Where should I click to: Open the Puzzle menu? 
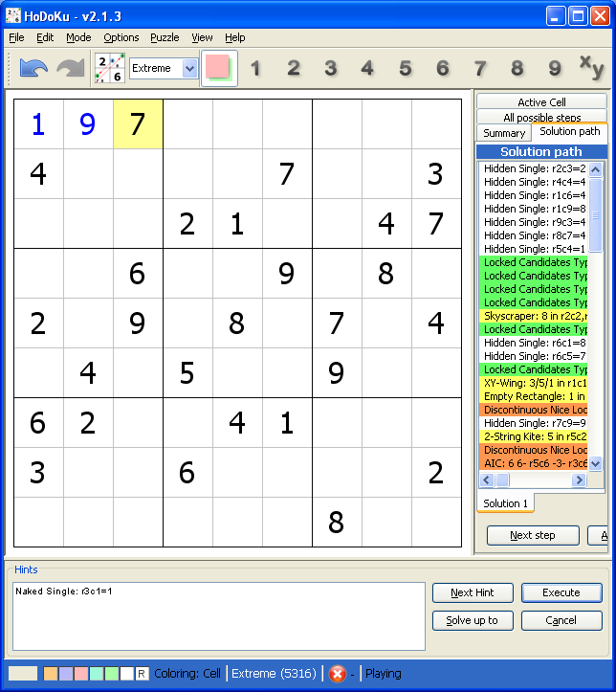tap(165, 38)
